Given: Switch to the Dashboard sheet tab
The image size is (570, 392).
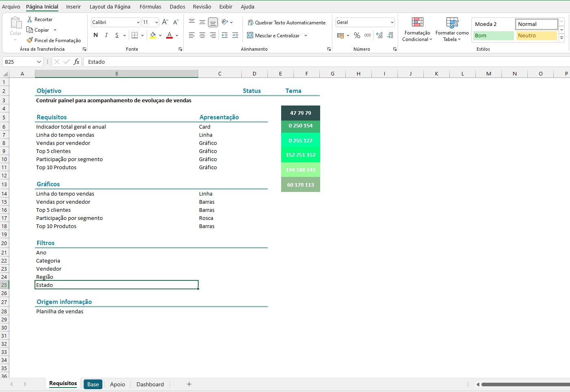Looking at the screenshot, I should 150,384.
